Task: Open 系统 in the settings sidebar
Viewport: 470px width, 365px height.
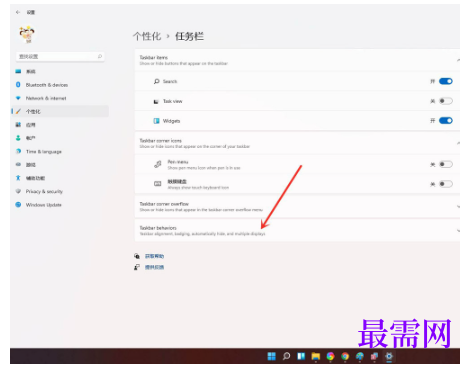Action: coord(60,71)
